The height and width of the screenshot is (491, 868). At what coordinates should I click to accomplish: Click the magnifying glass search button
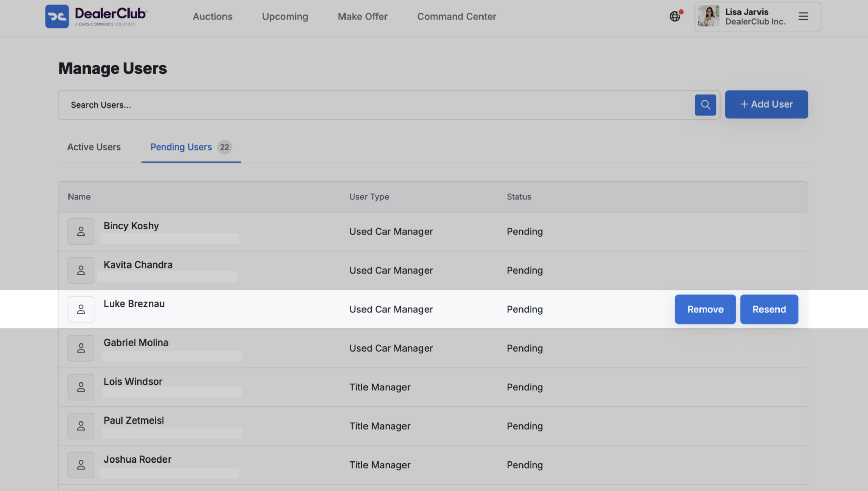point(705,105)
